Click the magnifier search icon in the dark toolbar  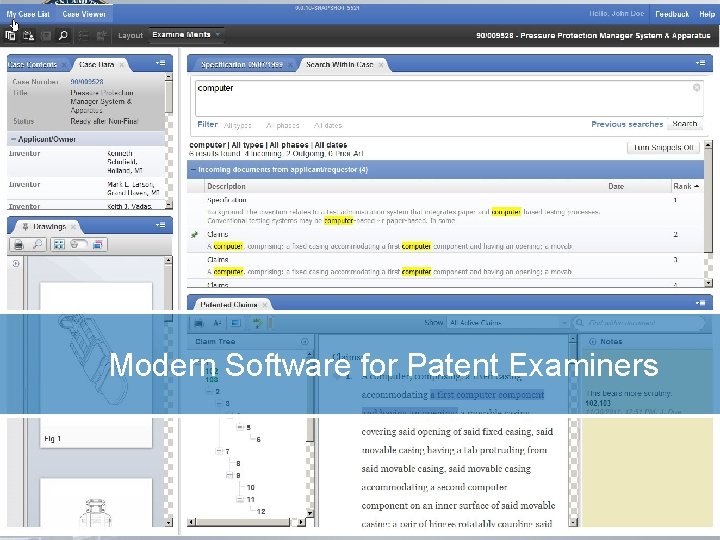(63, 35)
